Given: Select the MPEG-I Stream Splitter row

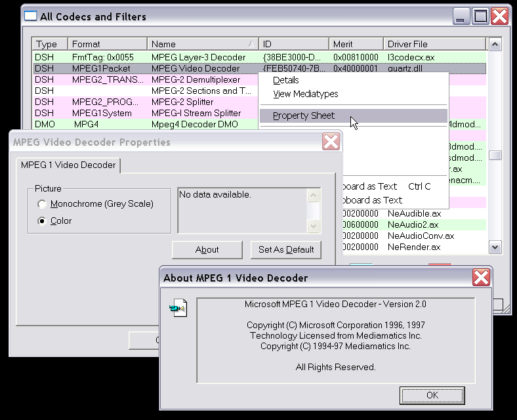Looking at the screenshot, I should (146, 114).
